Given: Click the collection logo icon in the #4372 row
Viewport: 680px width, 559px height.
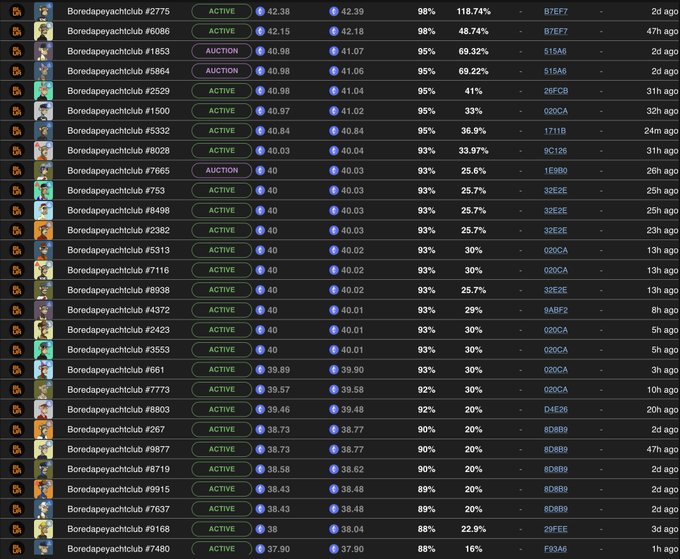Looking at the screenshot, I should click(x=17, y=310).
